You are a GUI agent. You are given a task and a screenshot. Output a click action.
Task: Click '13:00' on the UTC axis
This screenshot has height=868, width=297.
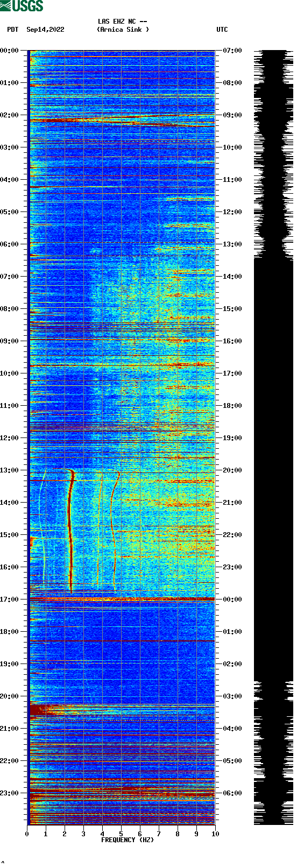(232, 244)
